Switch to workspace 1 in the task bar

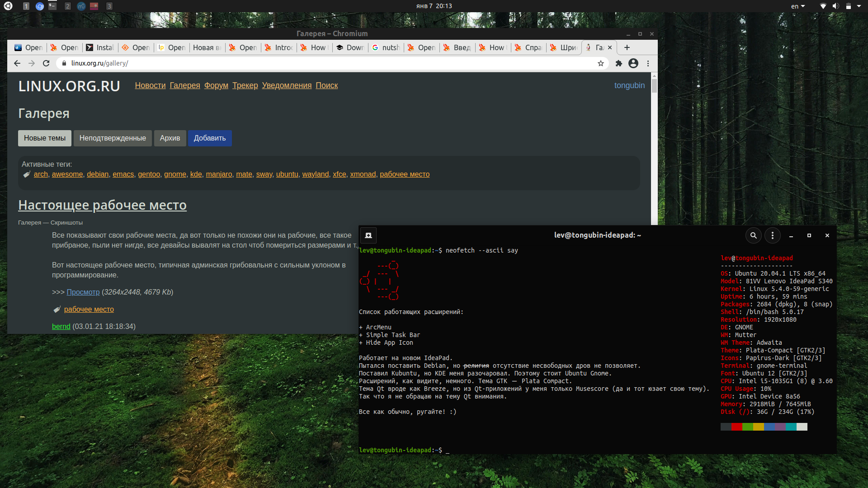[x=26, y=6]
